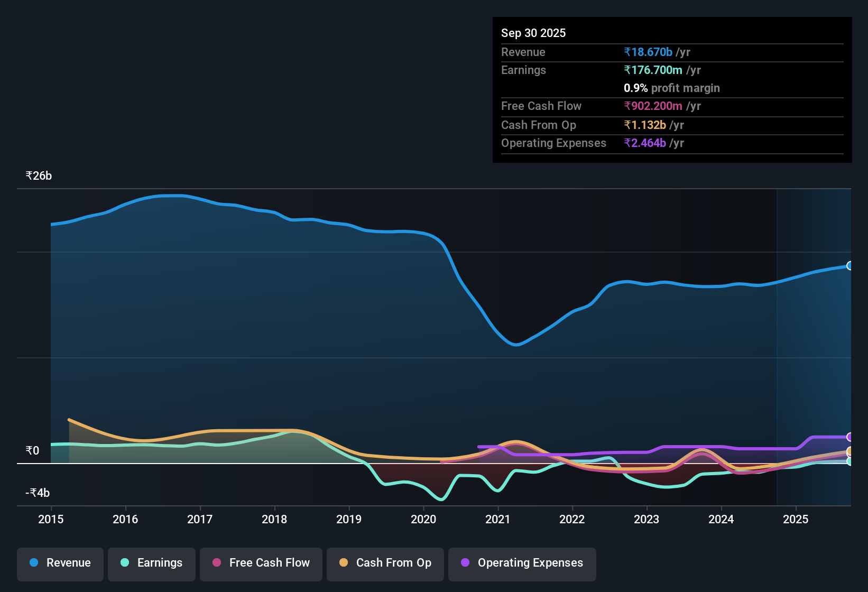
Task: Click the Earnings row in the tooltip
Action: [x=523, y=70]
